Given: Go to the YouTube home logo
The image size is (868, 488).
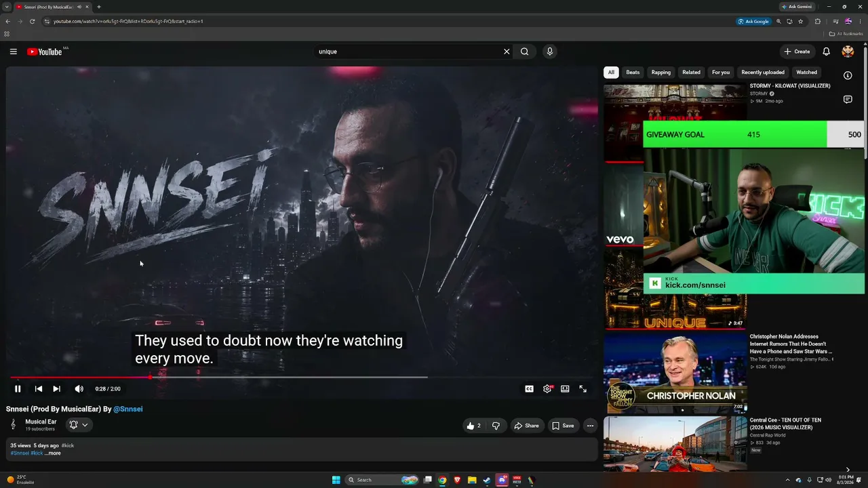Looking at the screenshot, I should 45,52.
